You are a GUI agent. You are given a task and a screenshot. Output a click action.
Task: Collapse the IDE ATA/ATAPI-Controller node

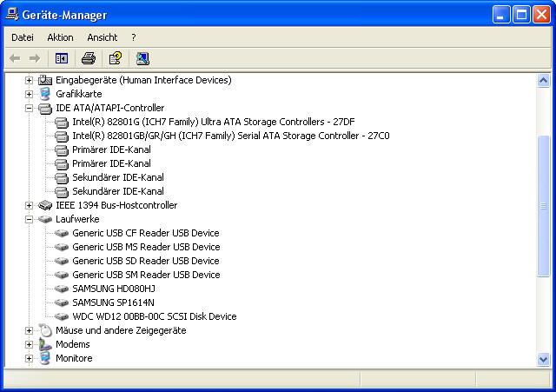(29, 108)
